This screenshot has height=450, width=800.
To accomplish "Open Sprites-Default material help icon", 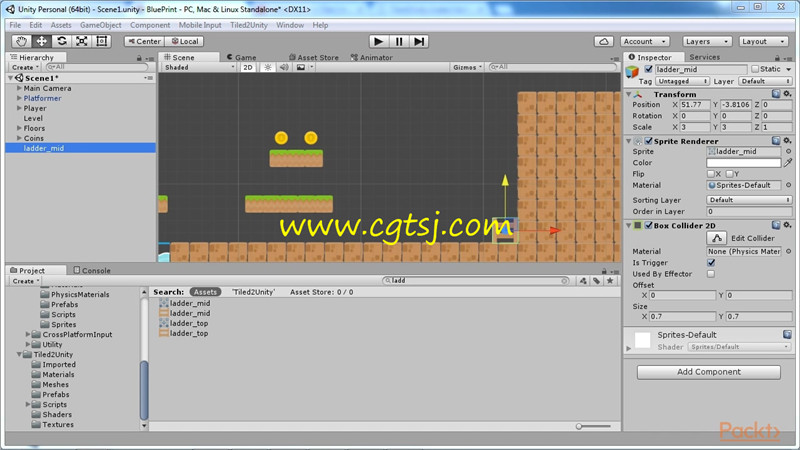I will (x=787, y=334).
